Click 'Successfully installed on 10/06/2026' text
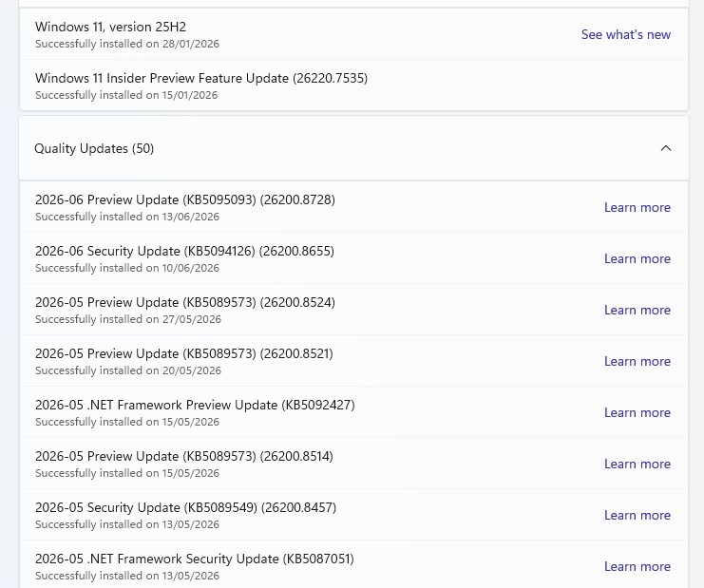 [x=127, y=268]
